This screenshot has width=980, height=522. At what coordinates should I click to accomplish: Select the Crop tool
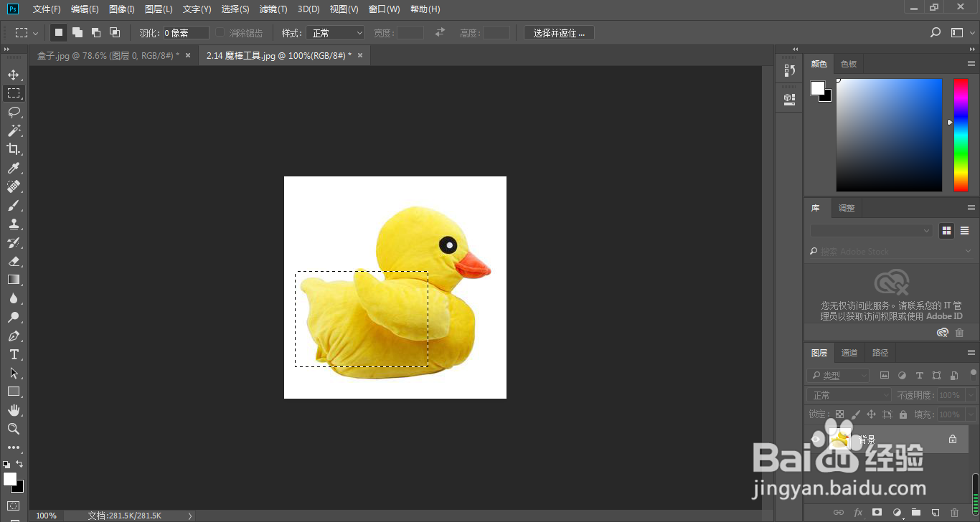coord(14,149)
